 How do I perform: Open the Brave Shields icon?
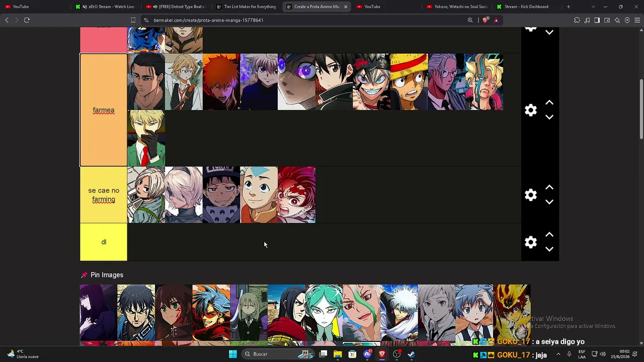pyautogui.click(x=485, y=20)
